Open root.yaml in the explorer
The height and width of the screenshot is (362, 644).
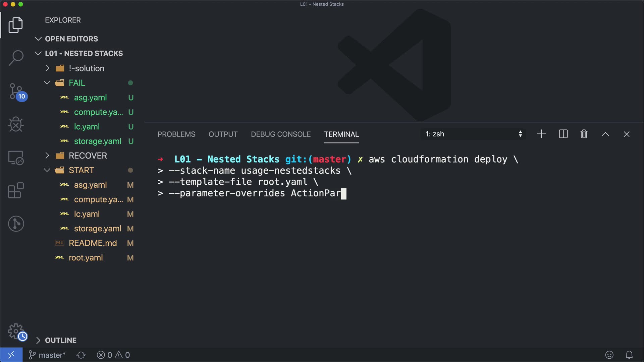86,258
